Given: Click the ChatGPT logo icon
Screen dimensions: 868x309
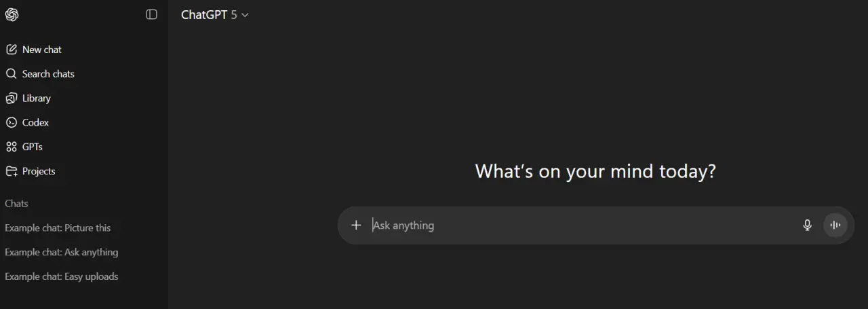Looking at the screenshot, I should pyautogui.click(x=12, y=15).
